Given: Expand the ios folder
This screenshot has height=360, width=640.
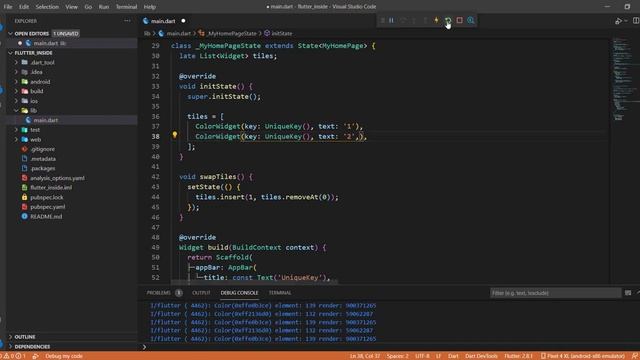Looking at the screenshot, I should [x=34, y=101].
